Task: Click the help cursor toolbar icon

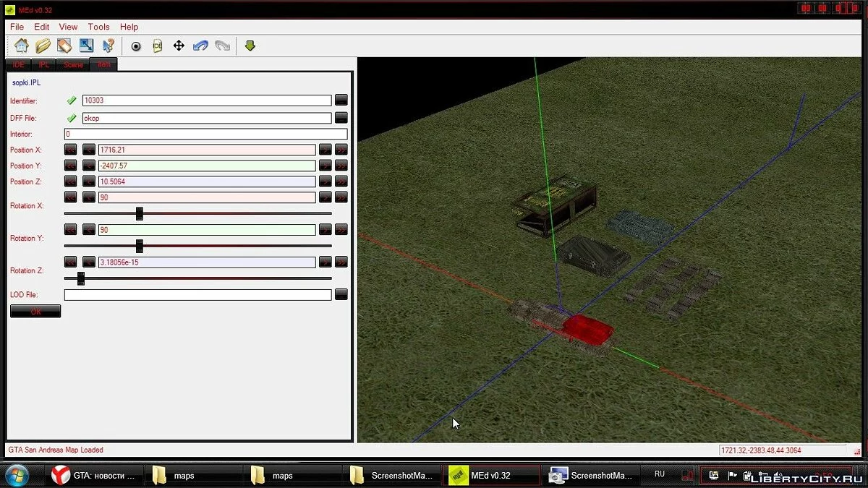Action: pyautogui.click(x=109, y=46)
